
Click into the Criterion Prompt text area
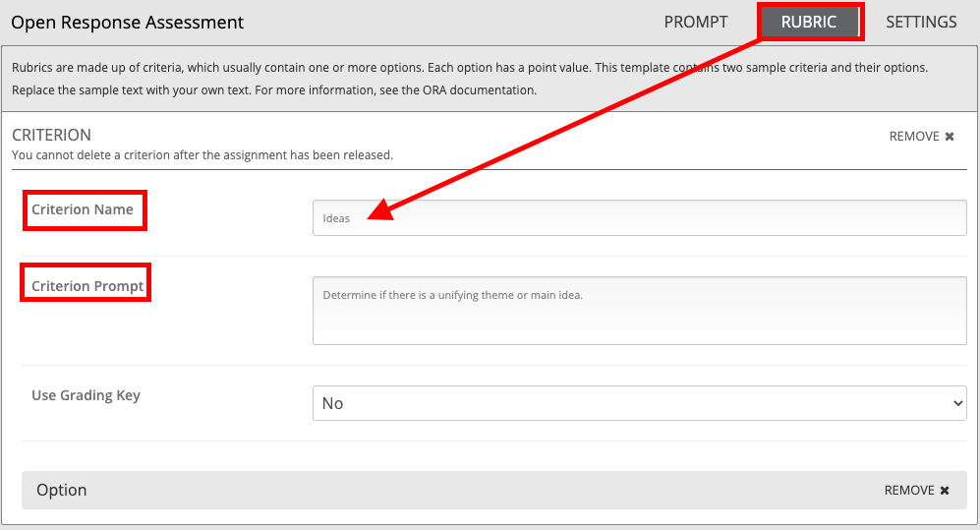[x=639, y=311]
